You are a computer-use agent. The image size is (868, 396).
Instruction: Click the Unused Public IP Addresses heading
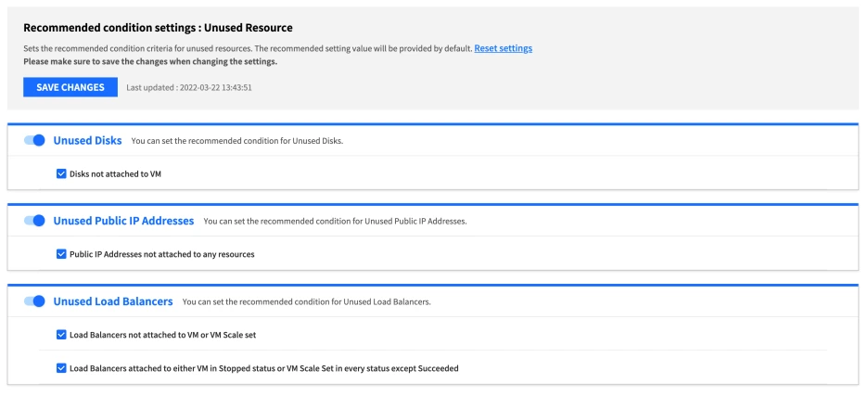[x=123, y=221]
